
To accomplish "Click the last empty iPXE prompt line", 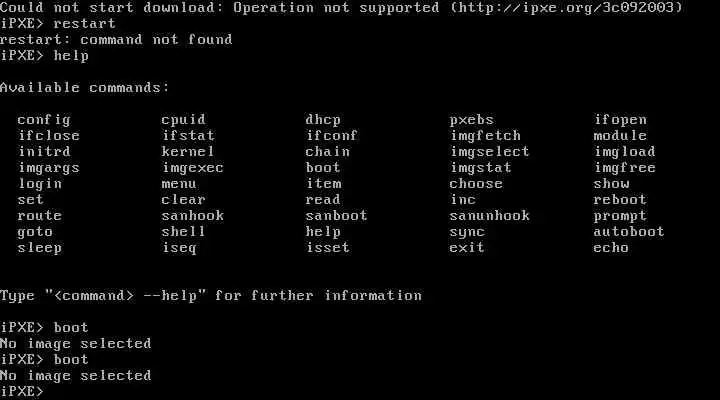I will point(22,391).
